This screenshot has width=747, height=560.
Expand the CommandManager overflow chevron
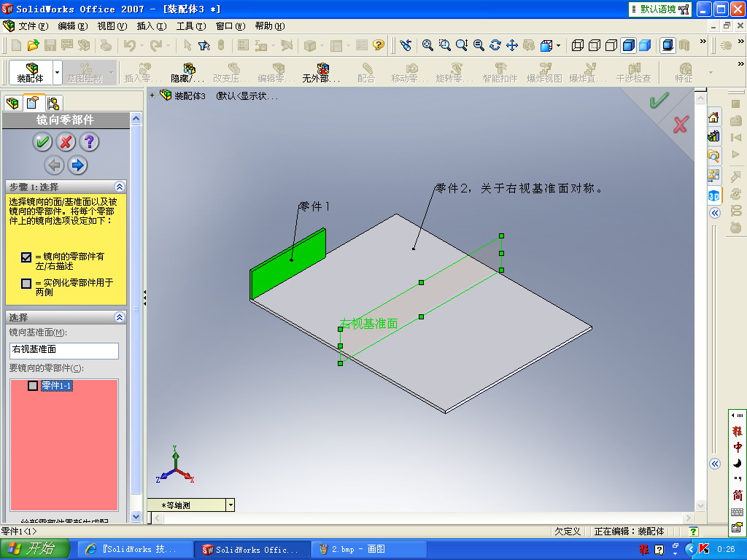(x=741, y=64)
